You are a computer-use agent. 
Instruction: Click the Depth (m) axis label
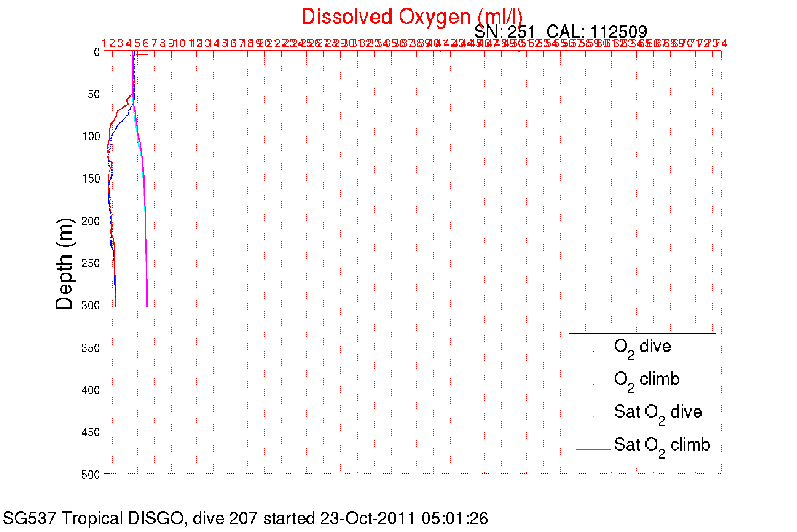[x=64, y=264]
